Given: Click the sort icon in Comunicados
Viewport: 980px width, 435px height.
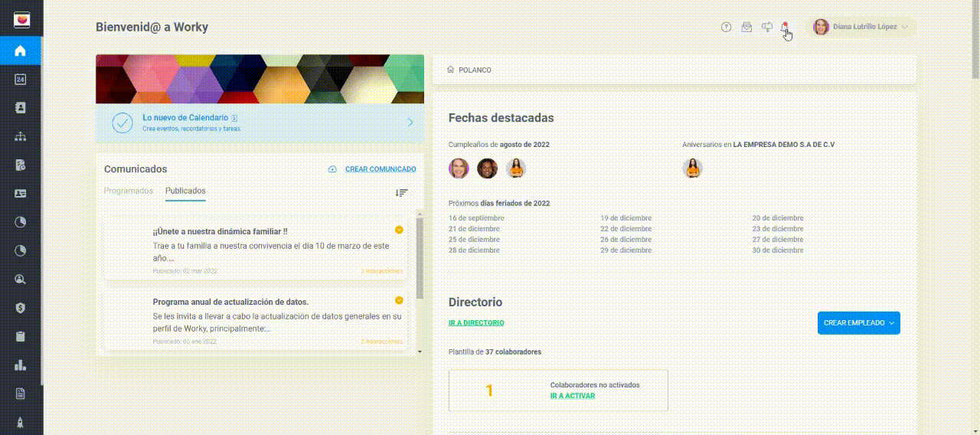Looking at the screenshot, I should 401,193.
